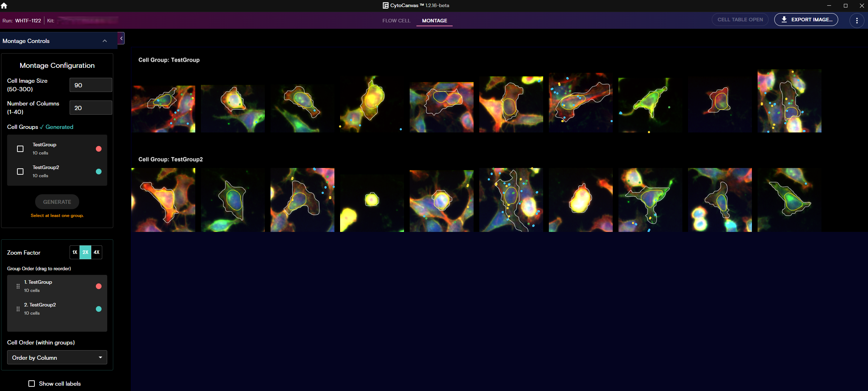Click the Cell Image Size input field
868x391 pixels.
tap(91, 85)
